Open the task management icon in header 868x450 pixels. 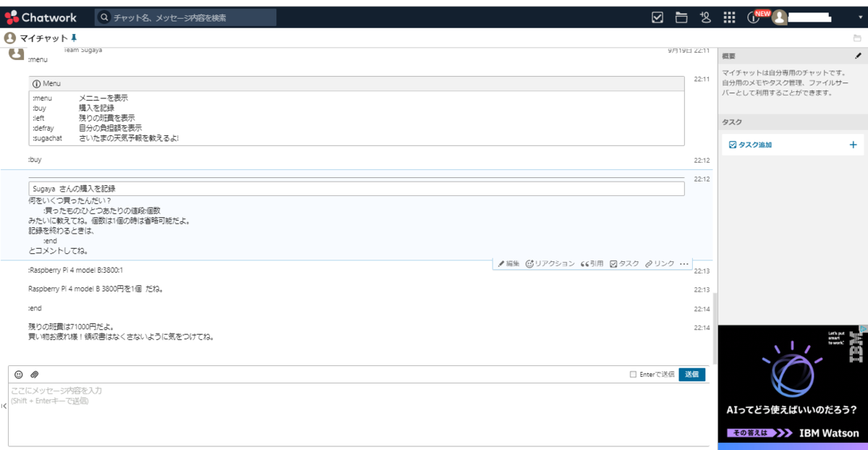[658, 17]
